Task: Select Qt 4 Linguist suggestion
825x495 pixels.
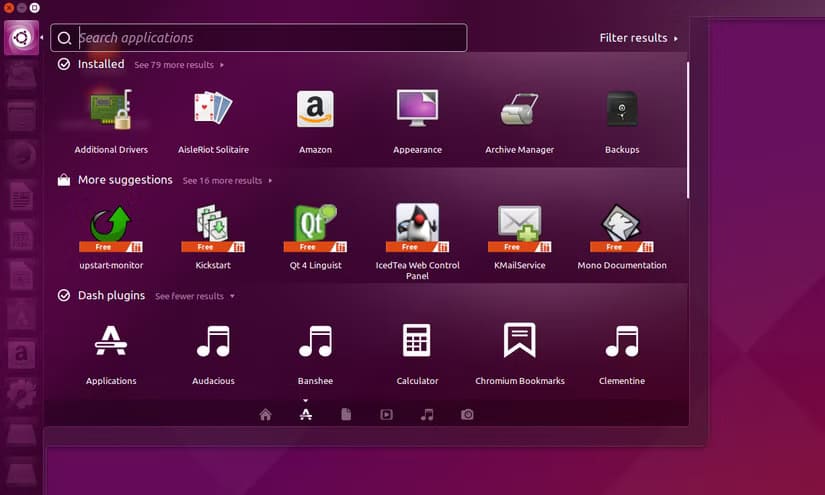Action: 315,228
